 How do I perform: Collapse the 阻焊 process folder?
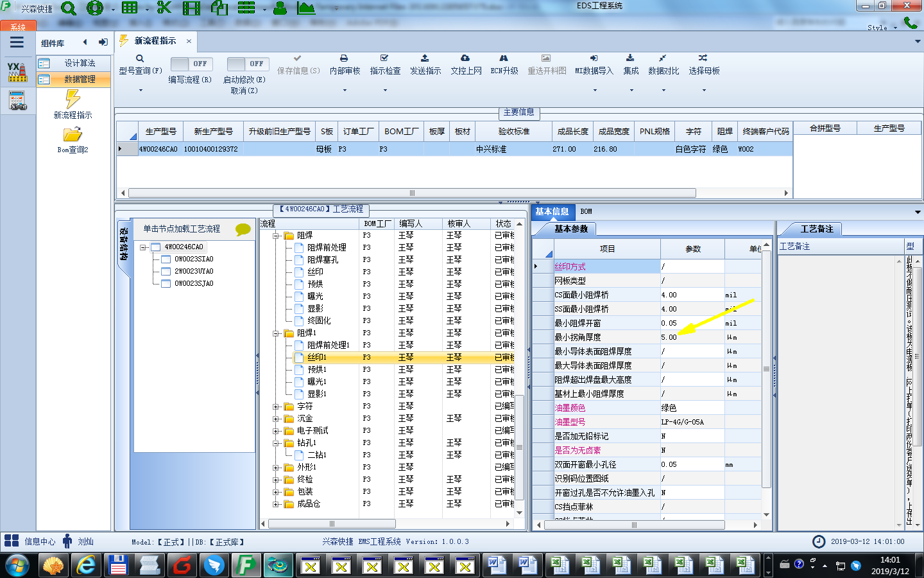tap(275, 236)
